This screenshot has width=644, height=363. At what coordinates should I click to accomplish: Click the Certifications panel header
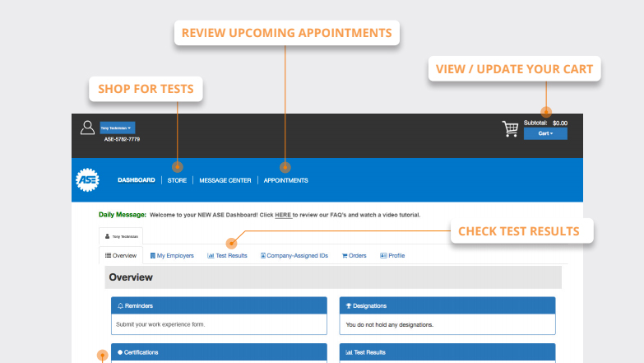219,352
